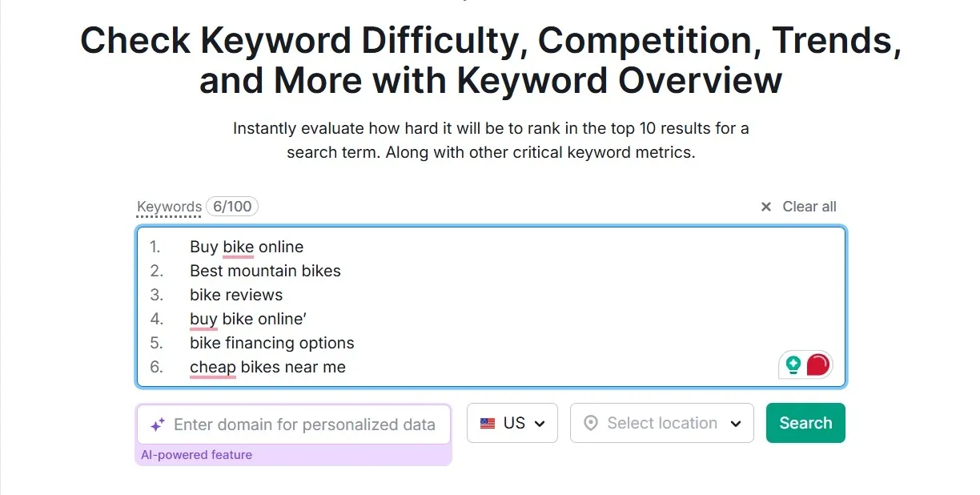Click the location pin icon
The image size is (980, 495).
[591, 424]
